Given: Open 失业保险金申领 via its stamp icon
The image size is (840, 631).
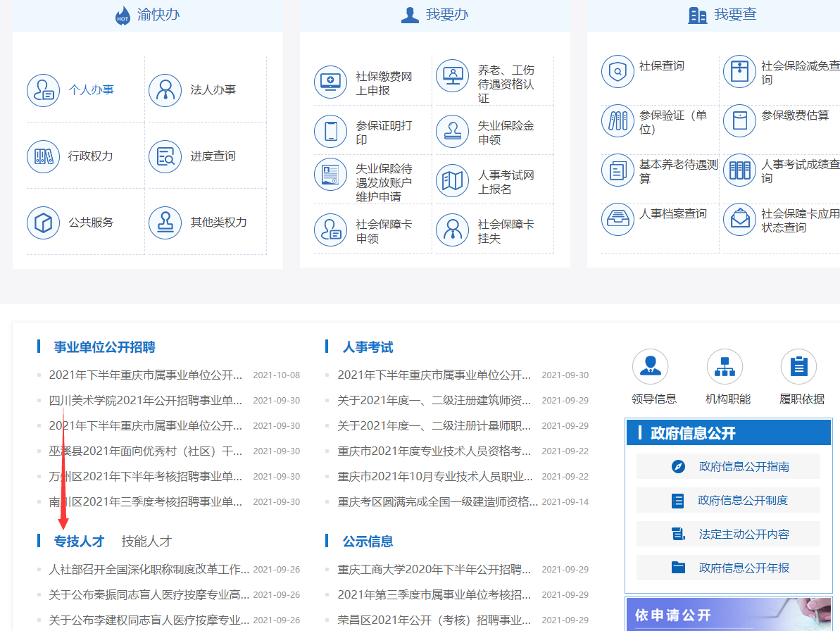Looking at the screenshot, I should click(452, 131).
